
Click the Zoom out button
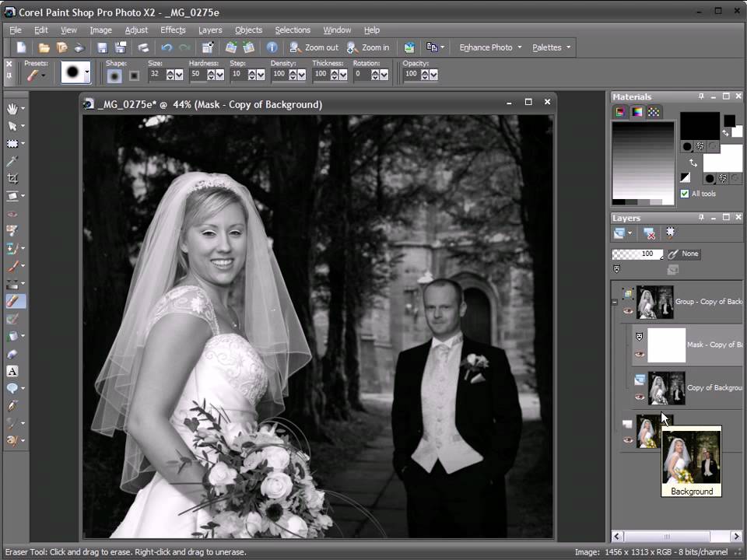coord(314,47)
